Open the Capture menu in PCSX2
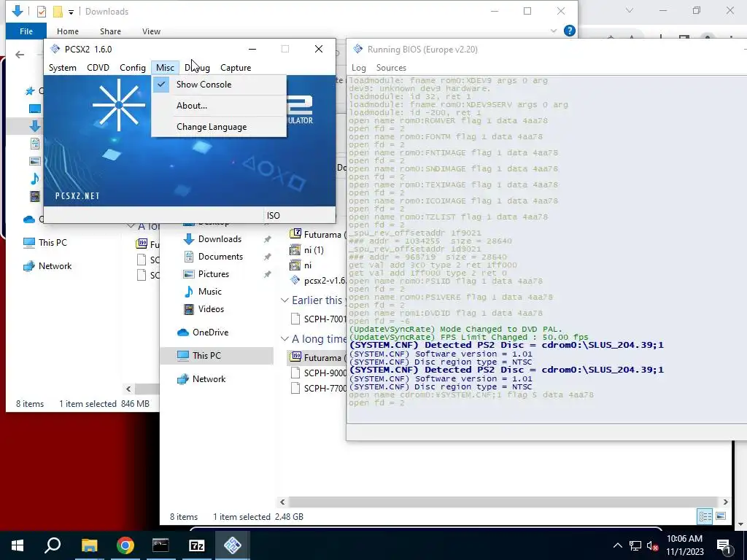 coord(236,68)
